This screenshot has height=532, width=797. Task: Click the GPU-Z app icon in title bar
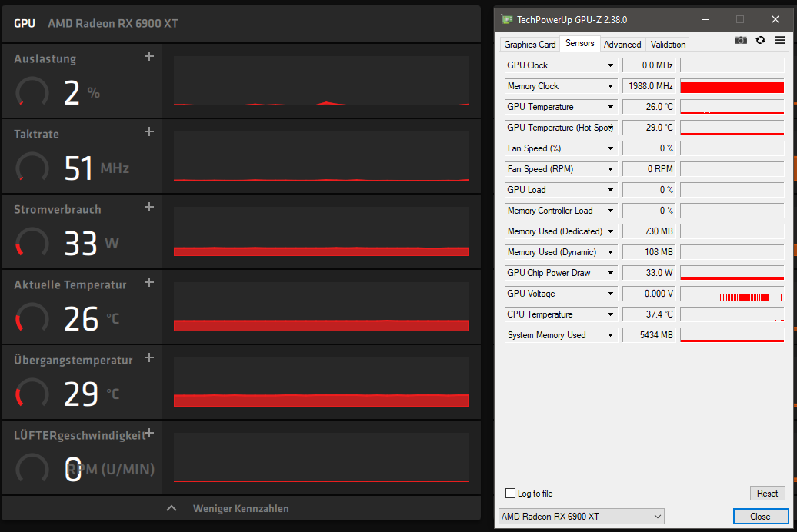(507, 19)
